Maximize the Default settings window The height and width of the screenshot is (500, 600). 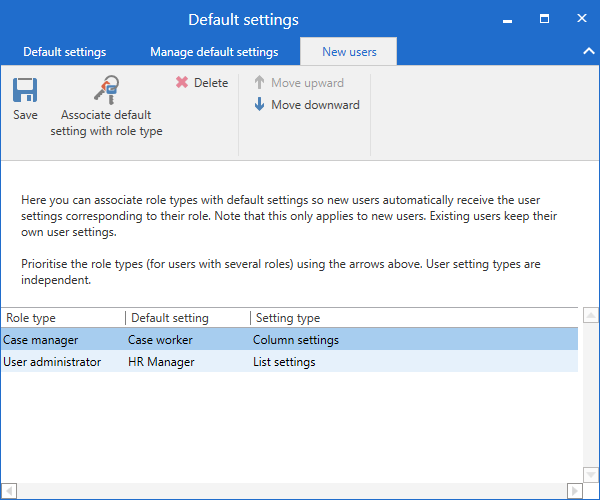tap(545, 18)
